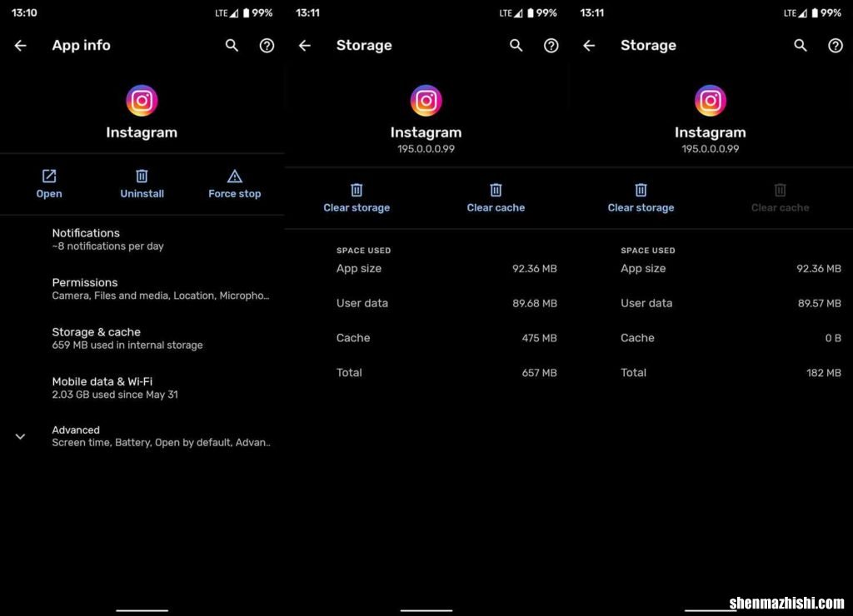Image resolution: width=853 pixels, height=616 pixels.
Task: Open the Instagram app
Action: pos(49,184)
